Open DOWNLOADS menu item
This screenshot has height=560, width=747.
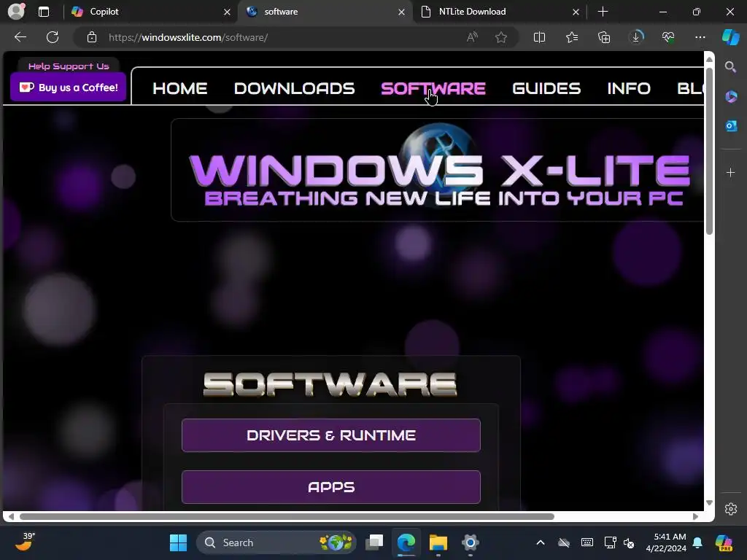[x=295, y=88]
